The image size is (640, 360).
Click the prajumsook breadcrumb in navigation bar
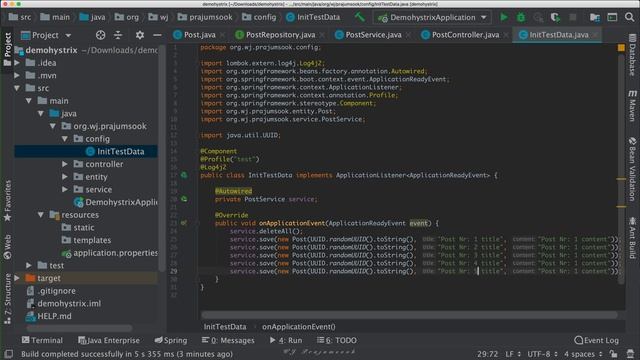(205, 17)
